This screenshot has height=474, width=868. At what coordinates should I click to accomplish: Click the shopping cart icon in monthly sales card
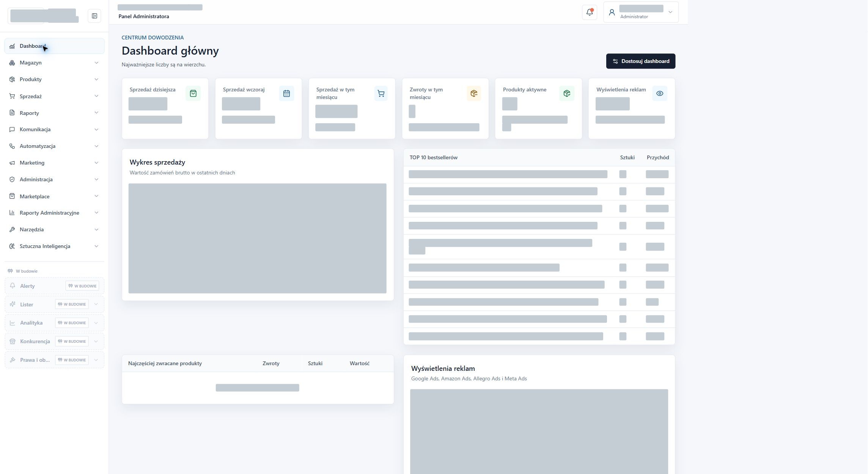pyautogui.click(x=381, y=93)
